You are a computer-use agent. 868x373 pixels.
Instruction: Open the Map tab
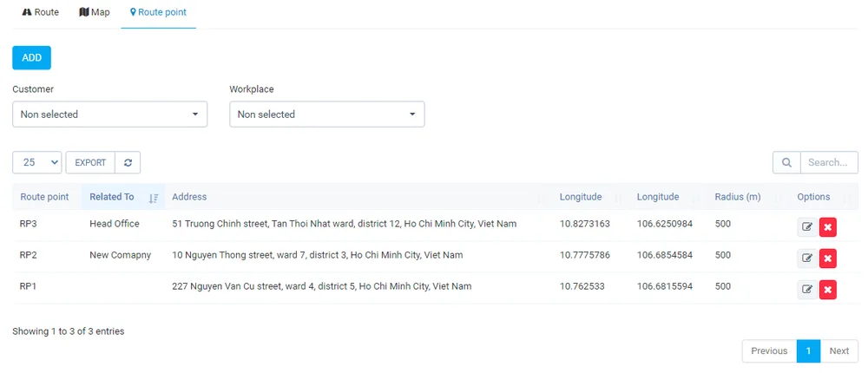point(94,12)
